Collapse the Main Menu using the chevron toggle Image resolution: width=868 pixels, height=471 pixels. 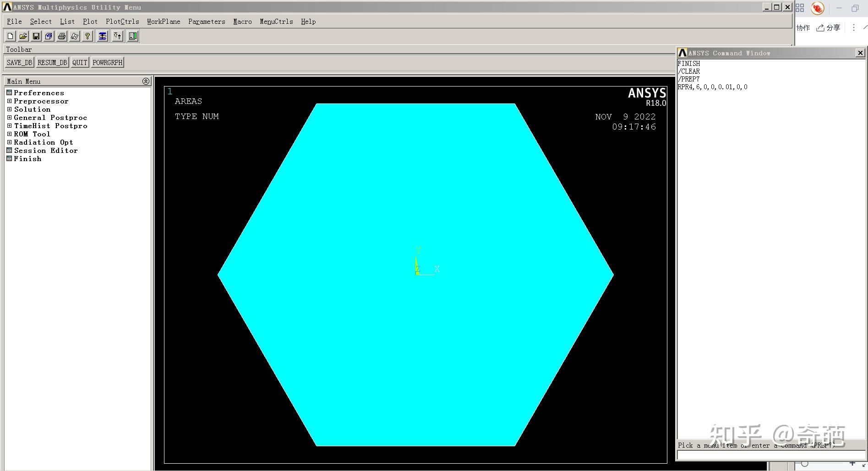[x=146, y=81]
